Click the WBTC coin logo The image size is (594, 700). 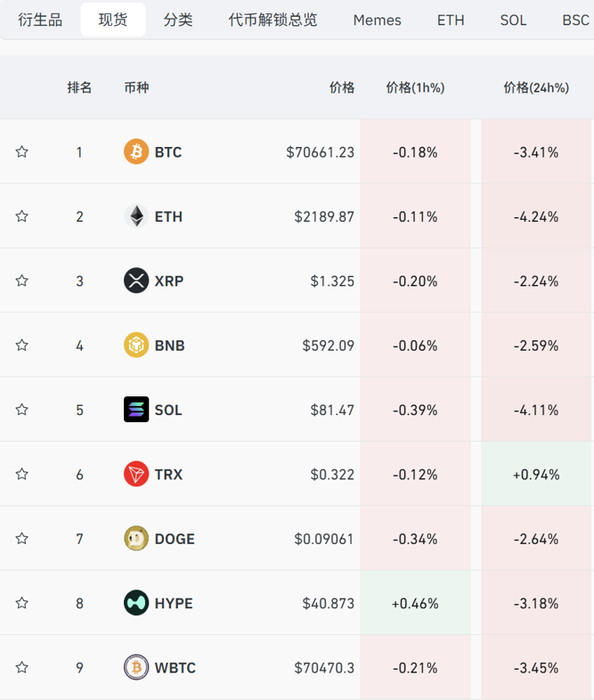(x=136, y=668)
